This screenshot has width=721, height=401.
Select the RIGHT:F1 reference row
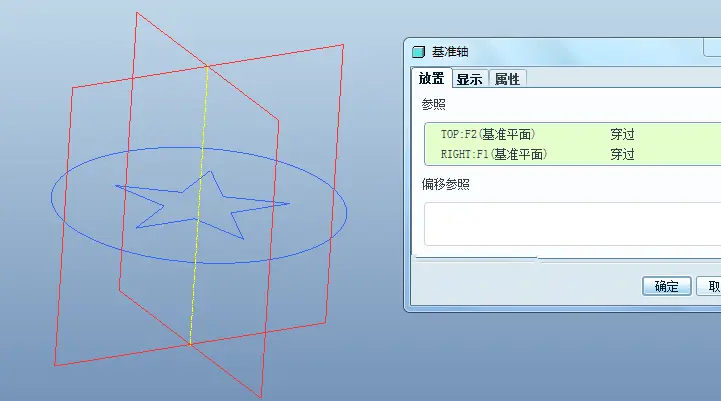pos(572,154)
